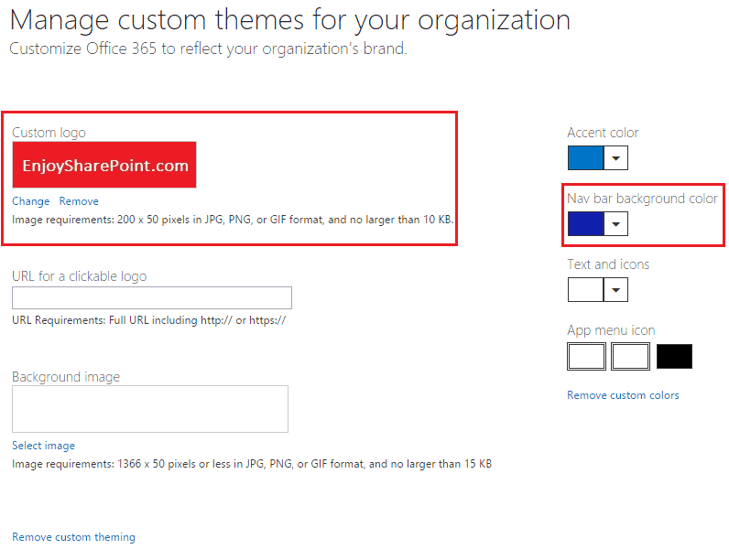Select the first white App menu icon
This screenshot has width=729, height=560.
[586, 356]
